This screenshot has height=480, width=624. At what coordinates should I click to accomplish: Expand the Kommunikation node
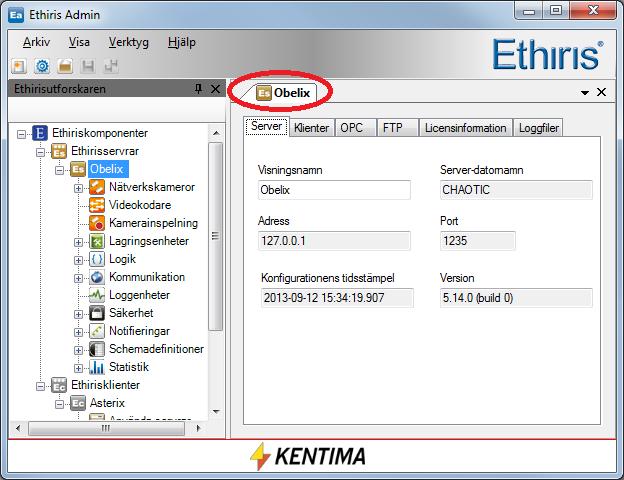(78, 278)
